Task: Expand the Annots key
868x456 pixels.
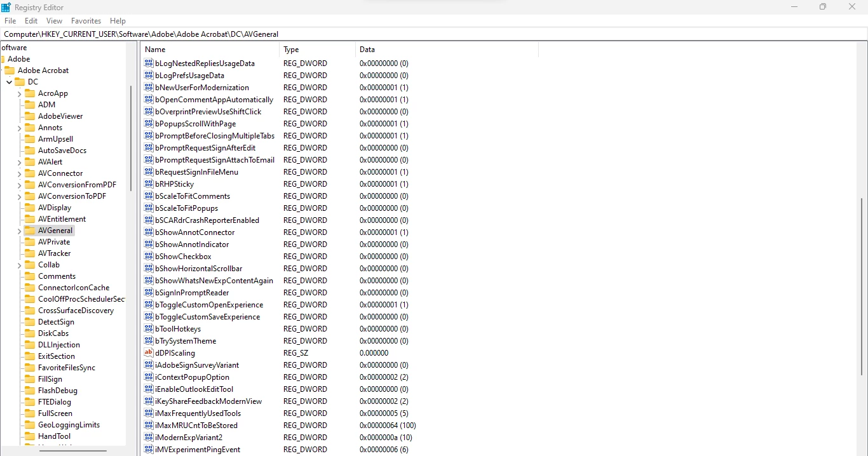Action: (19, 128)
